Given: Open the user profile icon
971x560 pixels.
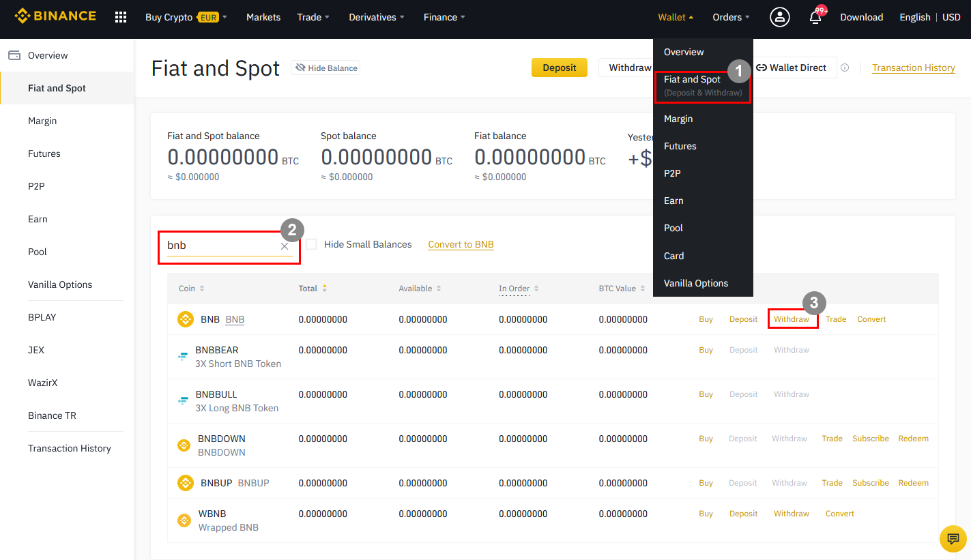Looking at the screenshot, I should [779, 17].
